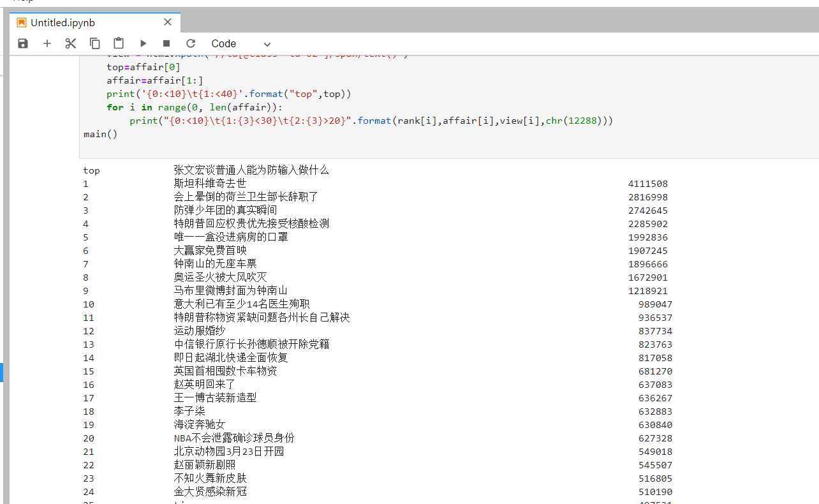Click view count 627328
The height and width of the screenshot is (504, 819).
tap(655, 438)
